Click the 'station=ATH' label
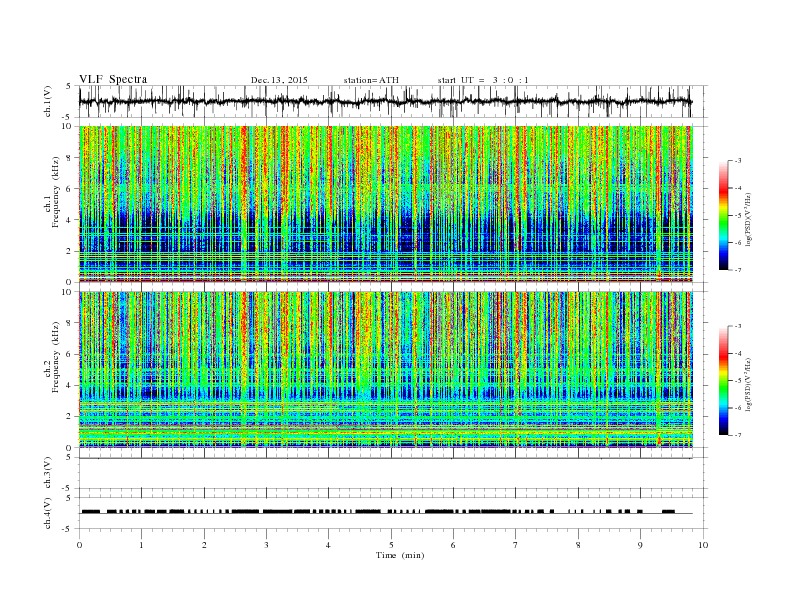This screenshot has height=612, width=792. (371, 80)
